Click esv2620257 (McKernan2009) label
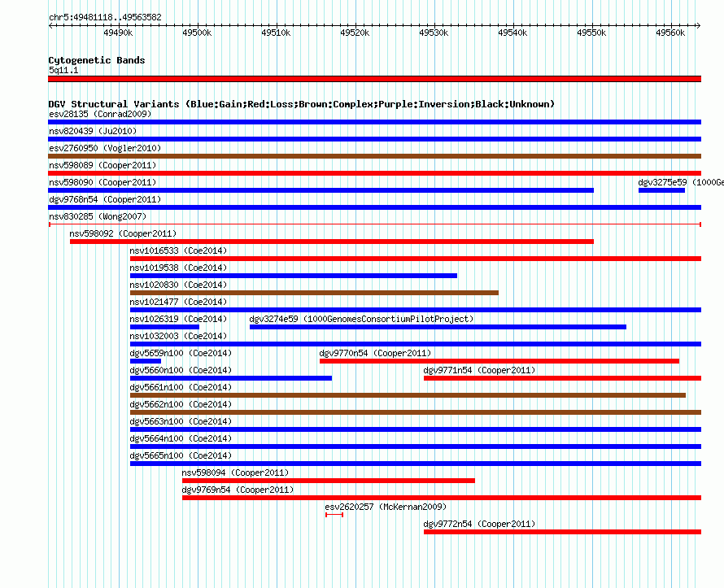This screenshot has height=588, width=724. tap(386, 507)
